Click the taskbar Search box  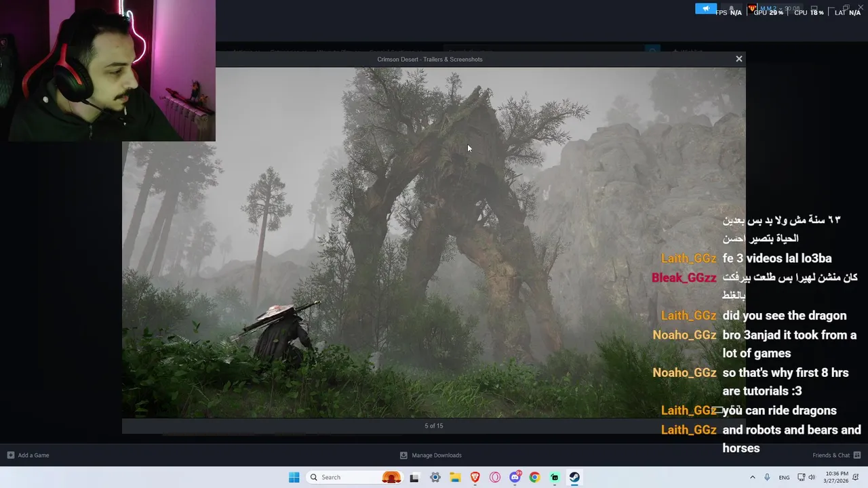354,477
